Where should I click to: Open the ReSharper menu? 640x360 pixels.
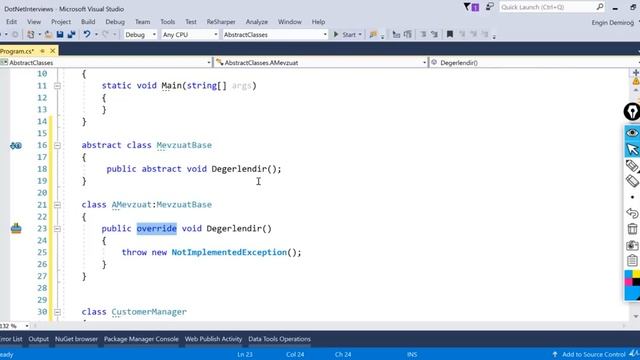pyautogui.click(x=221, y=22)
